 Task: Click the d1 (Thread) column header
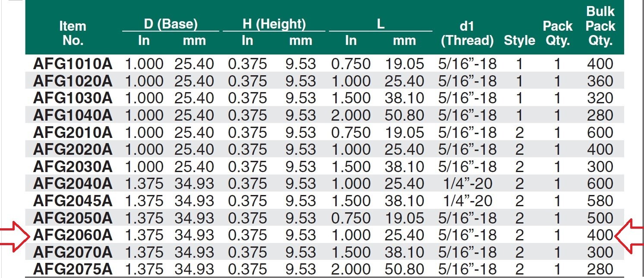[x=467, y=33]
